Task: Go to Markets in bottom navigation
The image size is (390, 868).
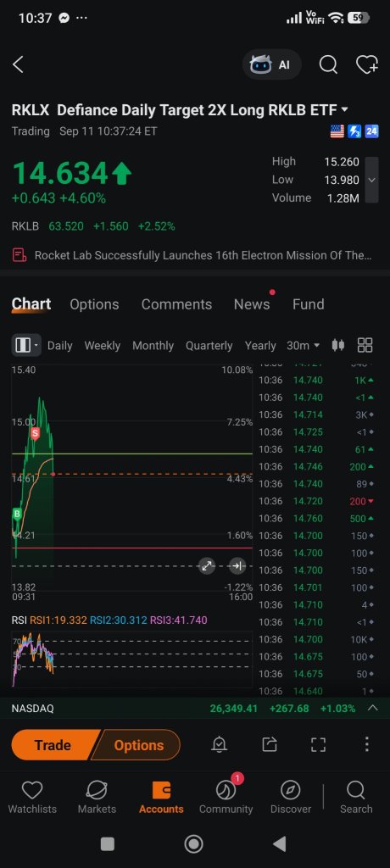Action: point(97,798)
